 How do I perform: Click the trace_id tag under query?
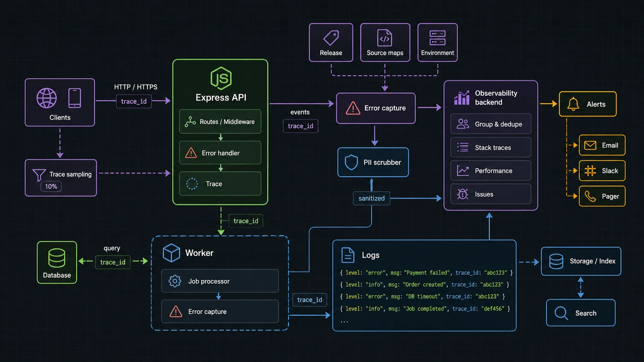(112, 262)
